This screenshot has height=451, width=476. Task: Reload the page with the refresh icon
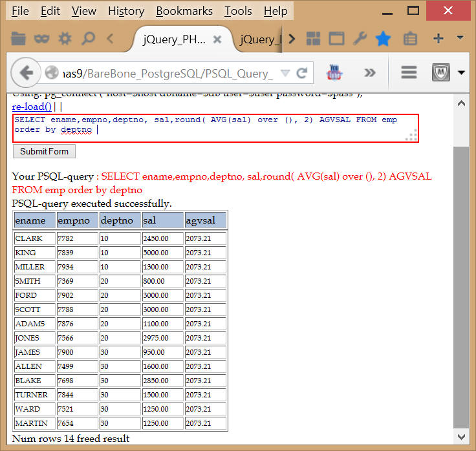coord(302,73)
